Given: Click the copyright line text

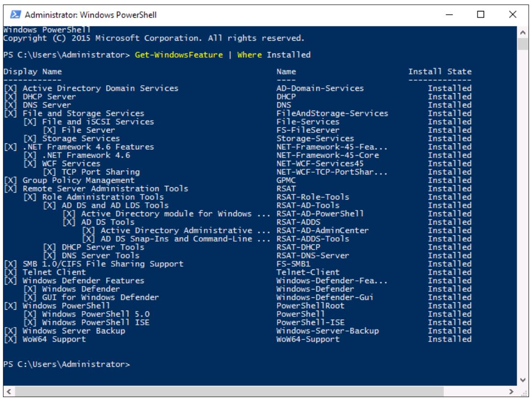Looking at the screenshot, I should coord(154,38).
